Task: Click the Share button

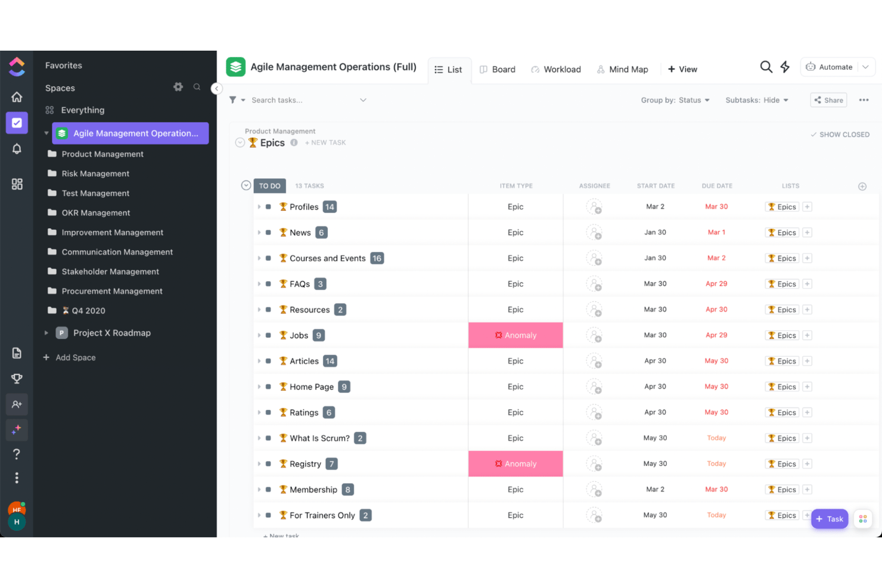Action: [x=828, y=100]
